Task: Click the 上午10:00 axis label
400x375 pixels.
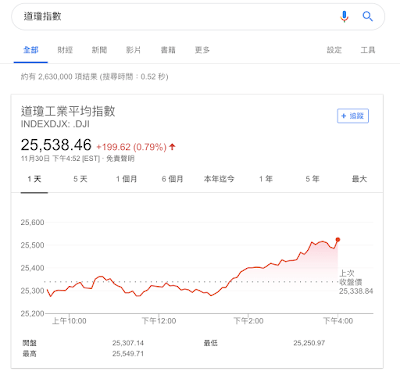Action: [x=69, y=321]
